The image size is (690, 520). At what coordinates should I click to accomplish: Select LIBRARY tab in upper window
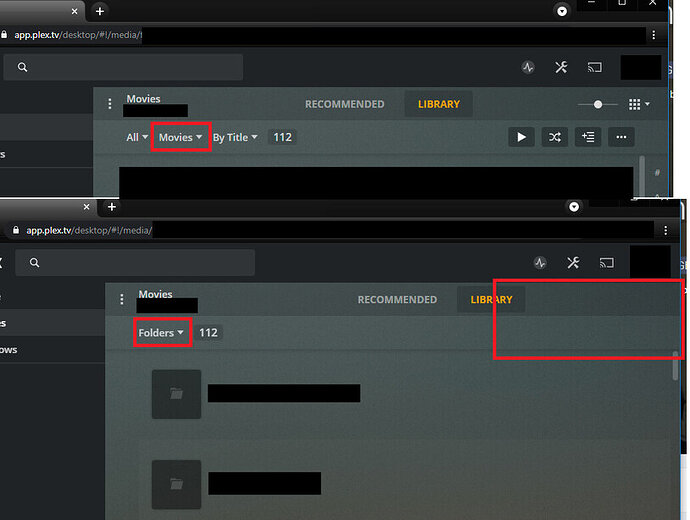tap(439, 104)
